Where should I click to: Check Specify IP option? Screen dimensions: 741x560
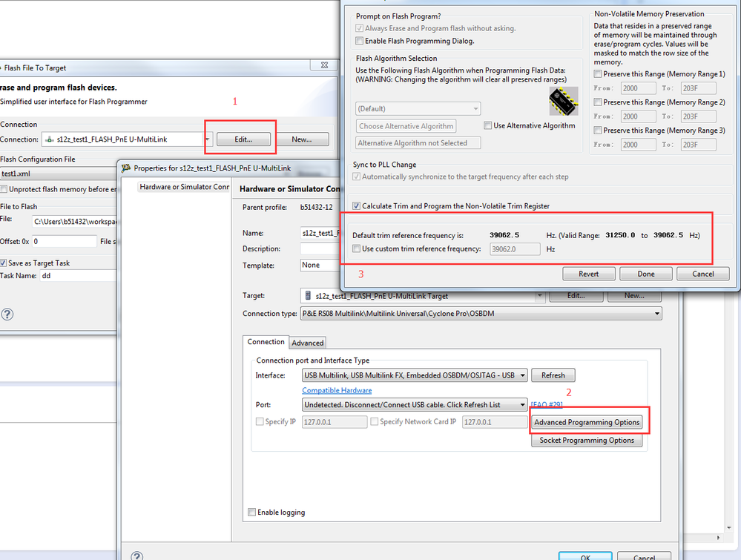(260, 421)
